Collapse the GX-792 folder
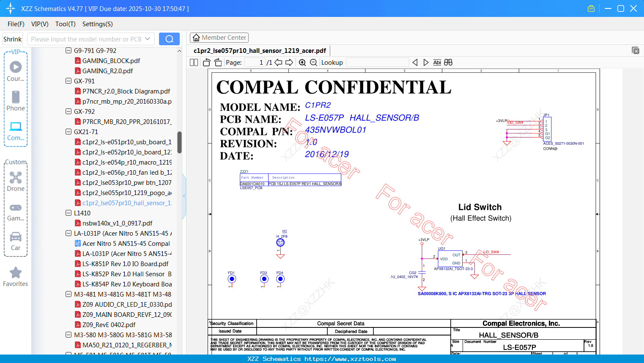 point(69,111)
